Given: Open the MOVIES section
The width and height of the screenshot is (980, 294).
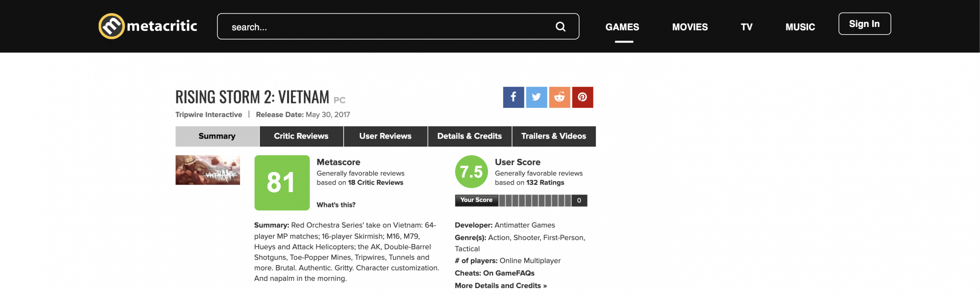Looking at the screenshot, I should (690, 27).
